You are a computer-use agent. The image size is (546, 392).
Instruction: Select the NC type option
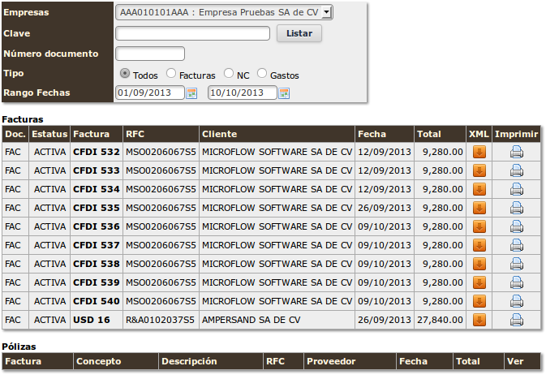pos(229,74)
